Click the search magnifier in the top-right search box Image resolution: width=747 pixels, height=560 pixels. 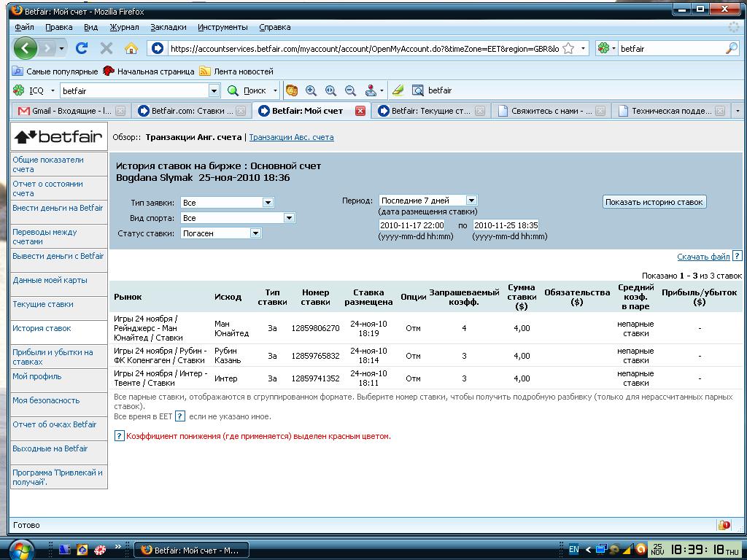(732, 48)
